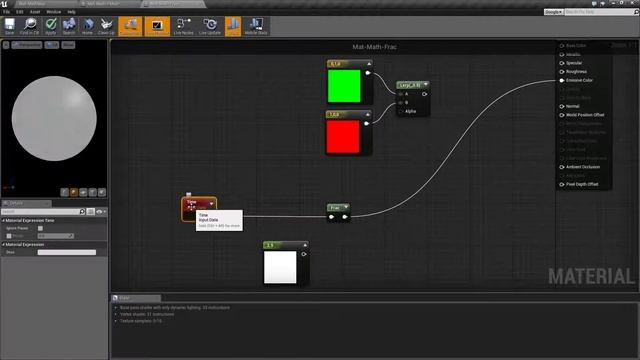Image resolution: width=640 pixels, height=360 pixels.
Task: Collapse Material Expression Time section
Action: (x=4, y=220)
